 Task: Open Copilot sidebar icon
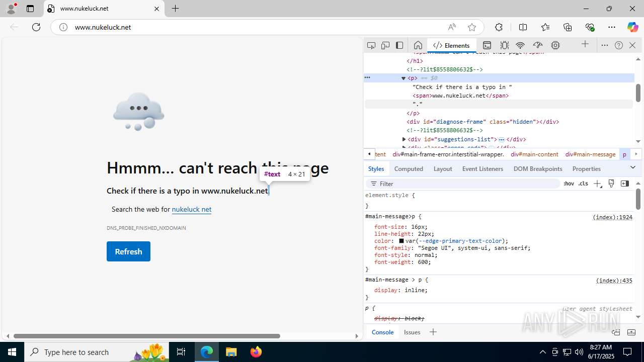coord(632,27)
